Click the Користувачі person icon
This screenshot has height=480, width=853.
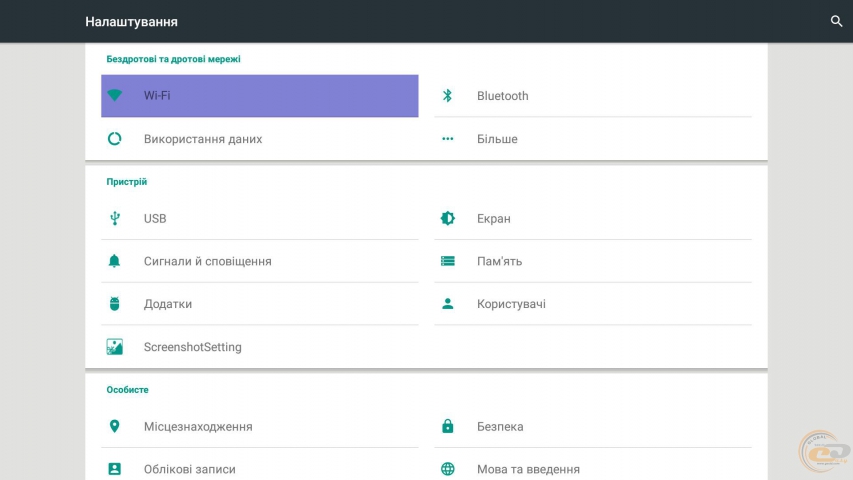pyautogui.click(x=448, y=304)
